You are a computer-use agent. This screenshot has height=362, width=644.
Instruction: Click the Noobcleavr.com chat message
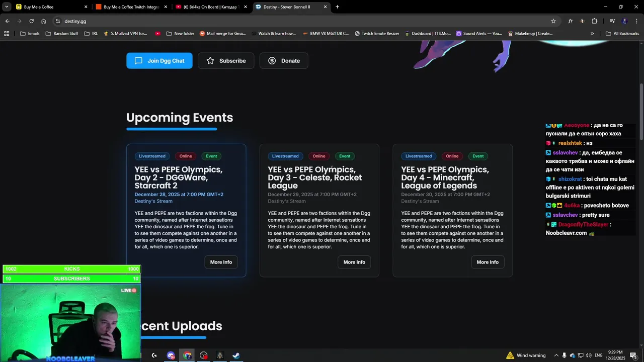tap(567, 233)
